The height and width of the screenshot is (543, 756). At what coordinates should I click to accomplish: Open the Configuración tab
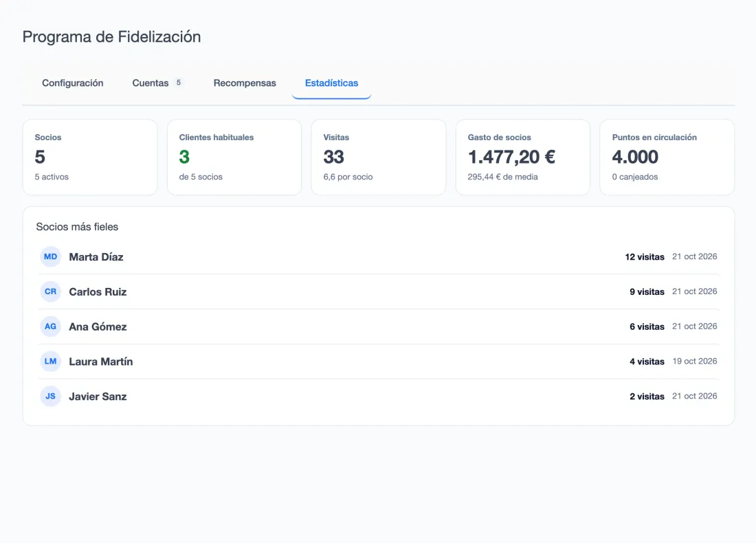click(x=72, y=83)
